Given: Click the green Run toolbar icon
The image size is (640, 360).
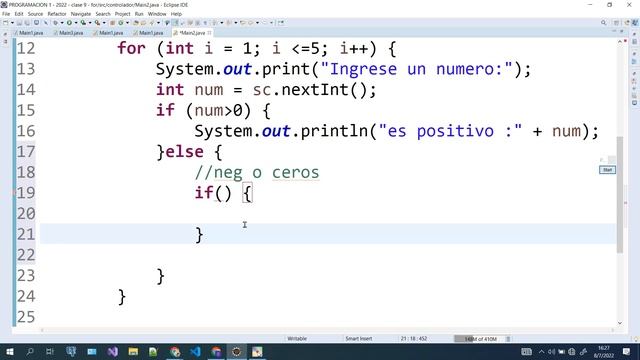Looking at the screenshot, I should pyautogui.click(x=69, y=23).
